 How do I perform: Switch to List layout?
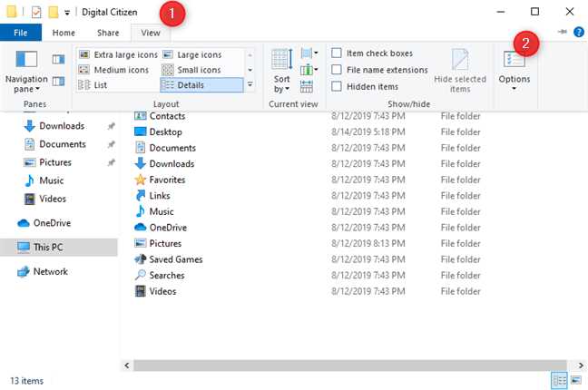(93, 85)
